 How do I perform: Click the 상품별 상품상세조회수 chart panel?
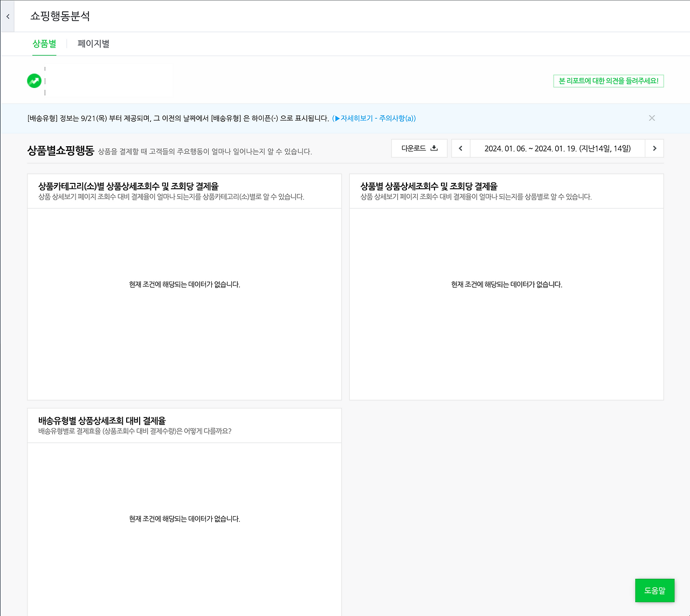tap(506, 284)
